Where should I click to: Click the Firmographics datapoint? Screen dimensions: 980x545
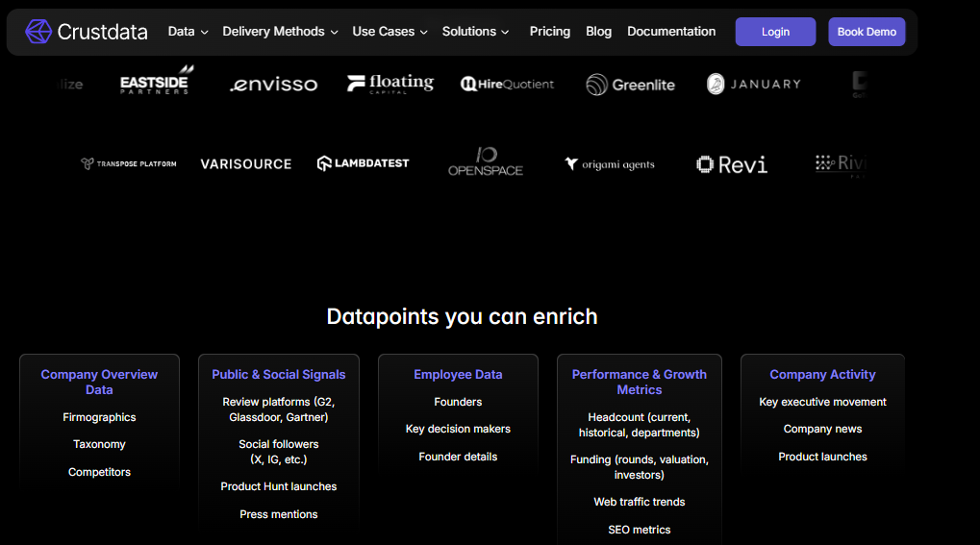point(99,417)
